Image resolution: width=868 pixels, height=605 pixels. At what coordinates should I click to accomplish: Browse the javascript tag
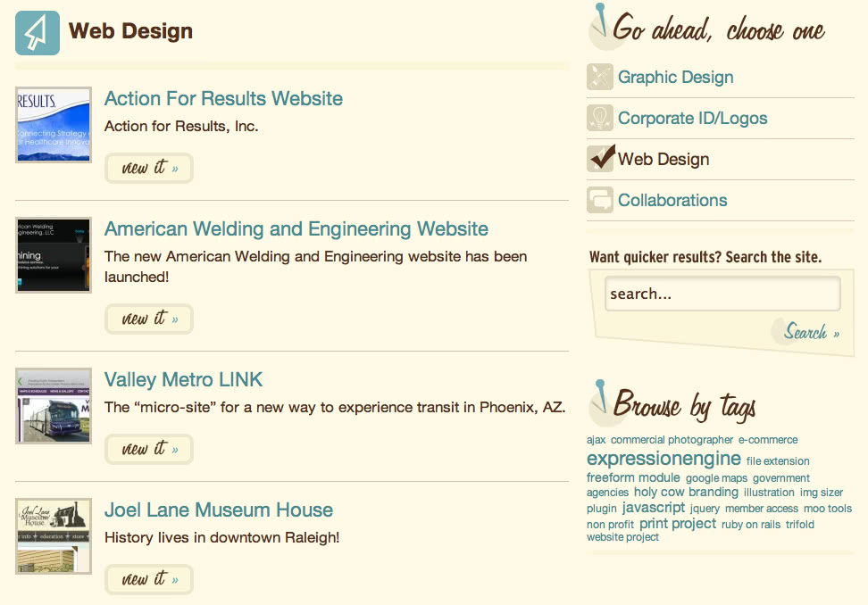coord(653,507)
